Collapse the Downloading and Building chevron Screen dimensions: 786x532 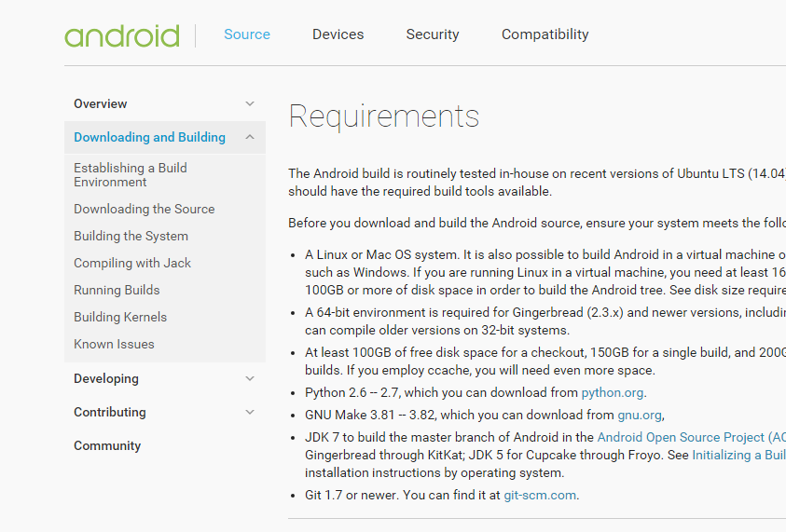point(250,137)
